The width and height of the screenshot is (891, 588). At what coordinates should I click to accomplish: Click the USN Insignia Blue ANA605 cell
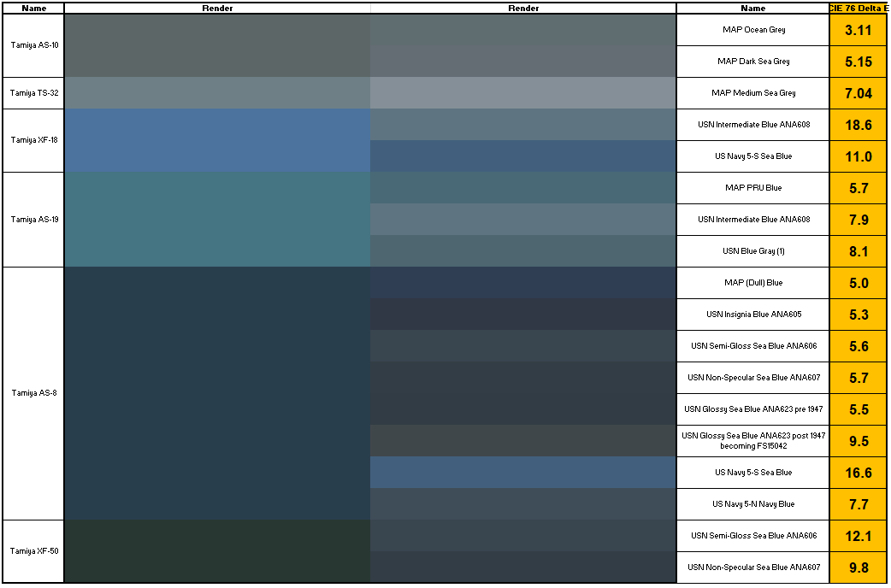(752, 315)
